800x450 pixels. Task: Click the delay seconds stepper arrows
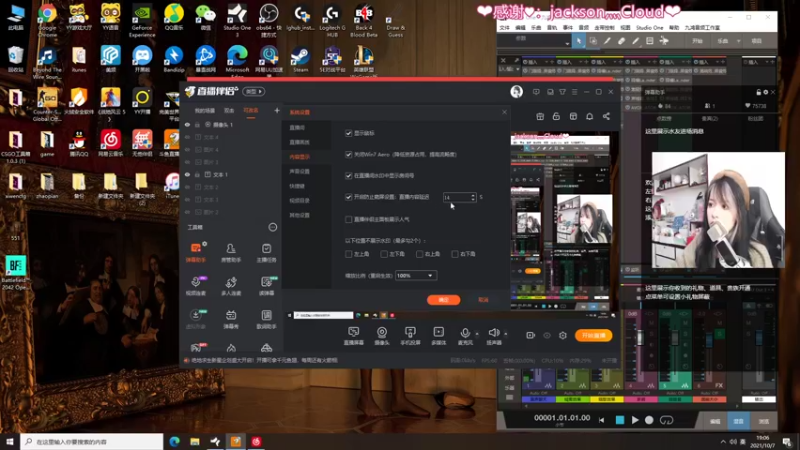(x=473, y=197)
